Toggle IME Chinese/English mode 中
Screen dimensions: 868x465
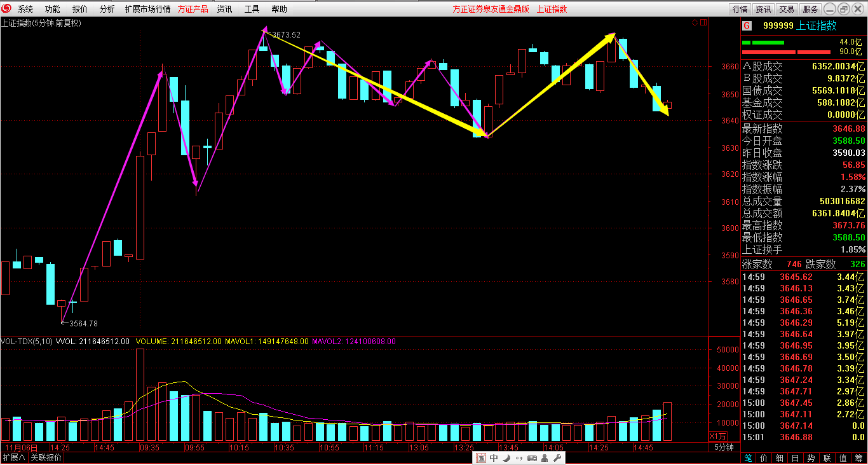pos(494,458)
